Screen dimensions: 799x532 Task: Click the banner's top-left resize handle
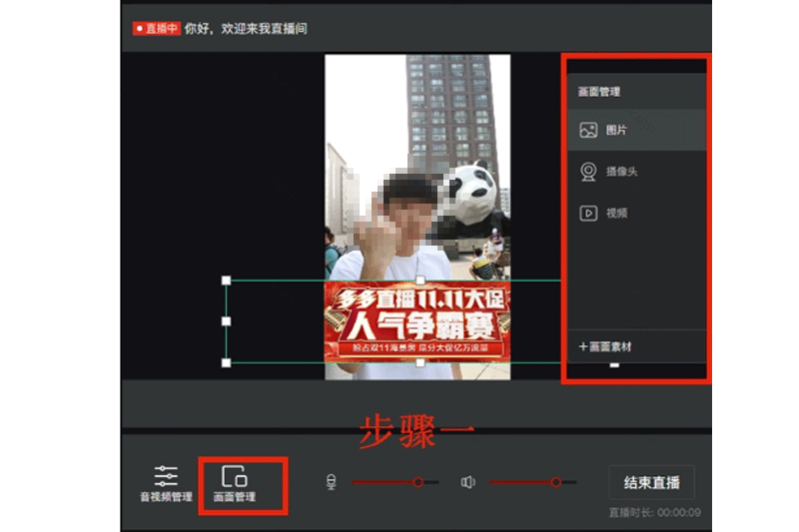click(x=227, y=280)
